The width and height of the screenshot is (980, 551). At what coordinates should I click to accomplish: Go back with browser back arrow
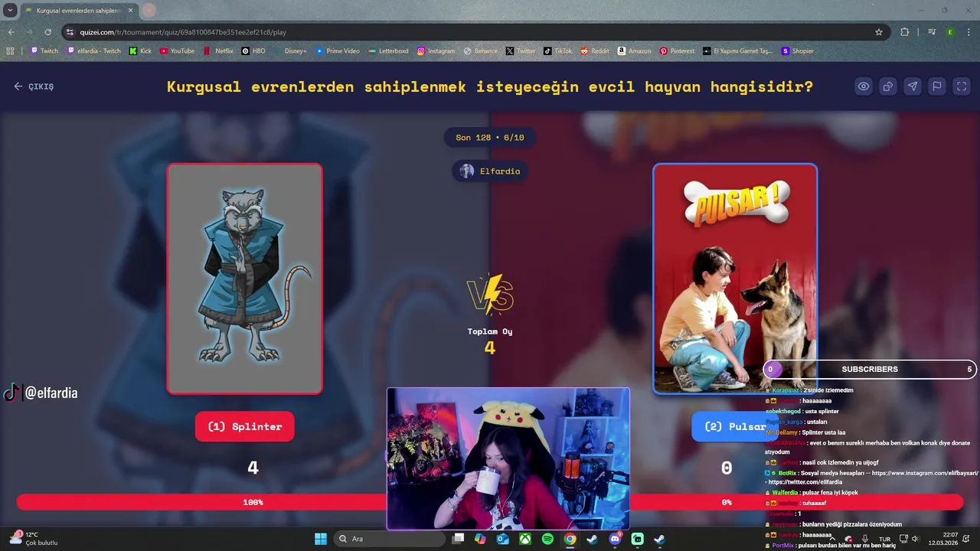pyautogui.click(x=11, y=32)
